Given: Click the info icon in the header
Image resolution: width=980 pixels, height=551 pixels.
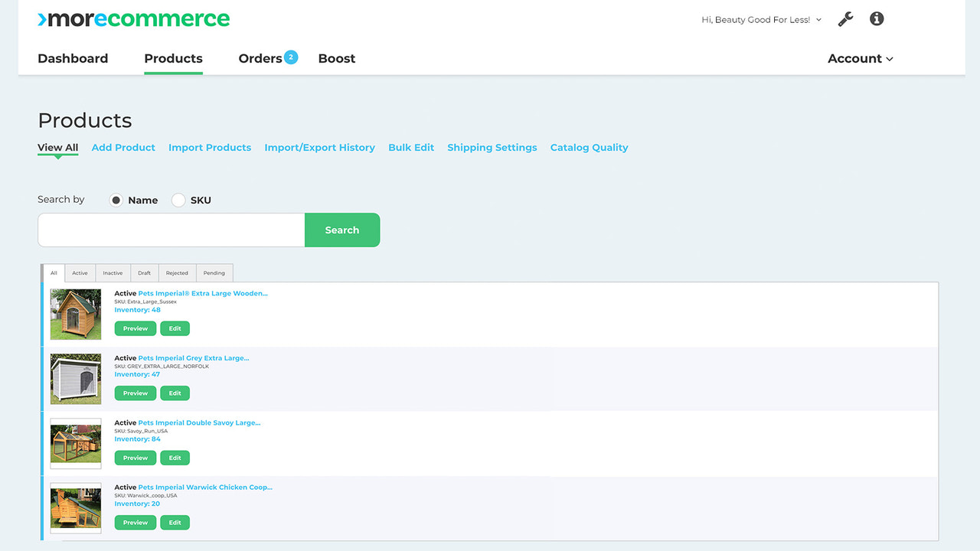Looking at the screenshot, I should click(x=876, y=18).
